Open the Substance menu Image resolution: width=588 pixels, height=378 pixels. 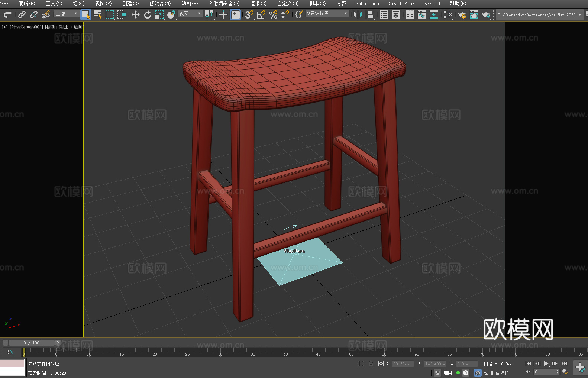pyautogui.click(x=367, y=3)
